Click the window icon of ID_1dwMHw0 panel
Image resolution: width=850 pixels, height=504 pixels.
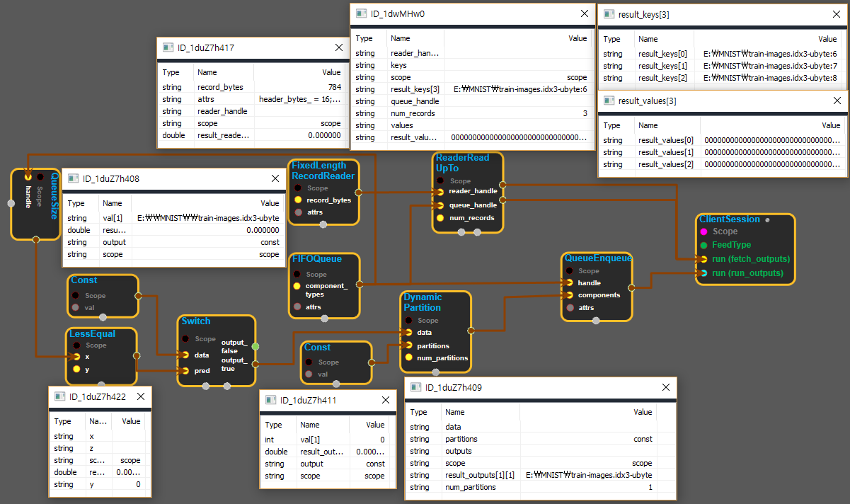click(x=361, y=13)
